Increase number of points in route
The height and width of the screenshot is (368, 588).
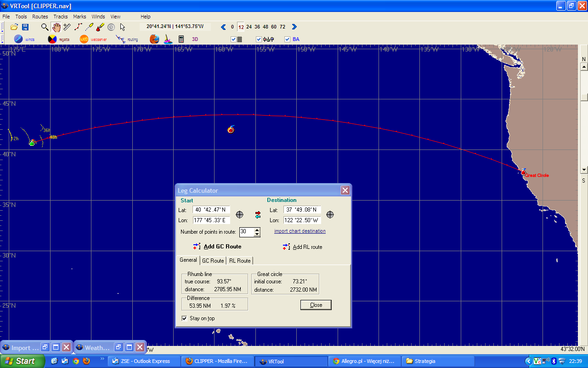pyautogui.click(x=257, y=230)
